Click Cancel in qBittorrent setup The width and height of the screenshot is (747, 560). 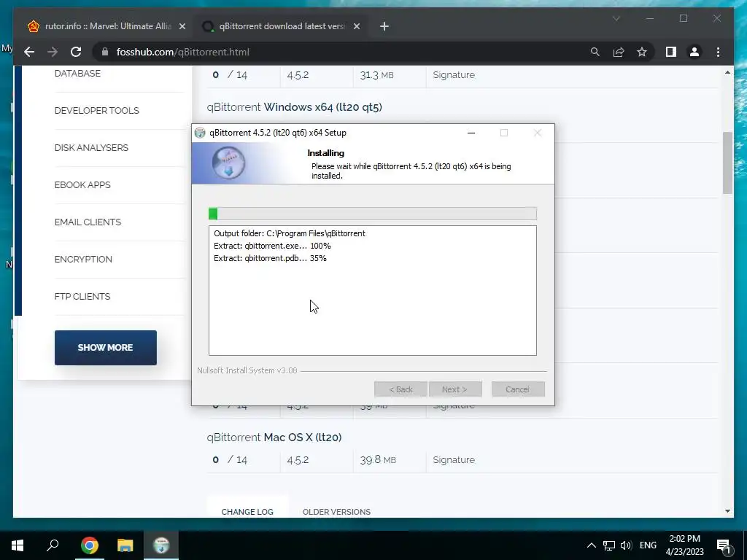point(518,389)
